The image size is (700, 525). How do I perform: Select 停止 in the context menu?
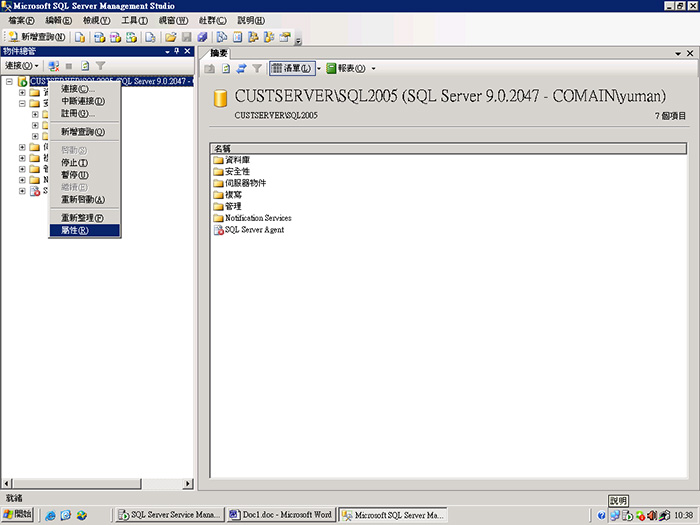click(x=84, y=162)
